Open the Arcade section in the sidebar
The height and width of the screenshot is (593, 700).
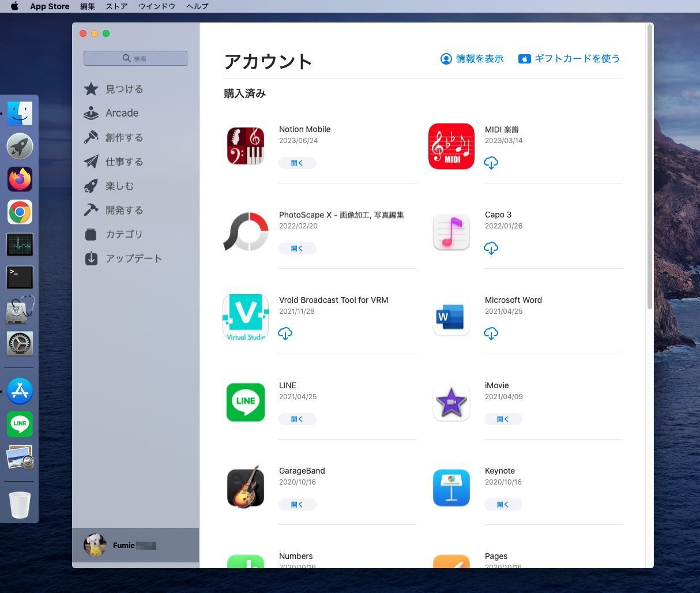click(122, 113)
